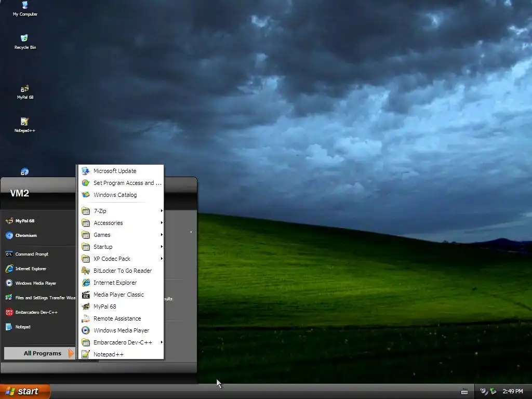This screenshot has height=399, width=532.
Task: Click the Accessories folder icon
Action: pos(86,223)
